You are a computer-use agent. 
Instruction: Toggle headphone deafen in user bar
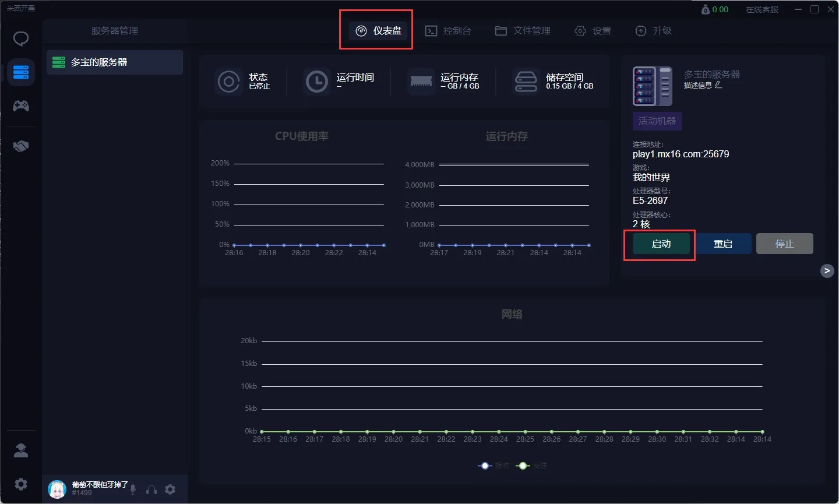tap(151, 489)
